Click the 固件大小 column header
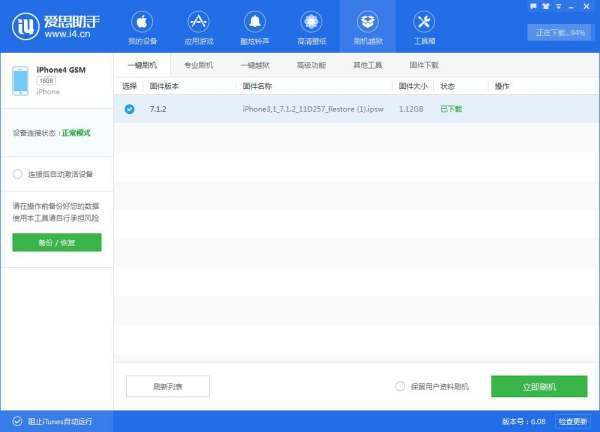 coord(413,86)
